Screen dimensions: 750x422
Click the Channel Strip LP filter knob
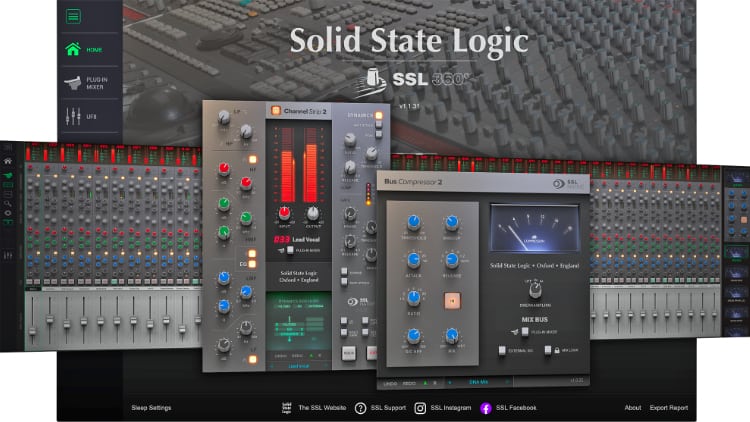point(223,116)
